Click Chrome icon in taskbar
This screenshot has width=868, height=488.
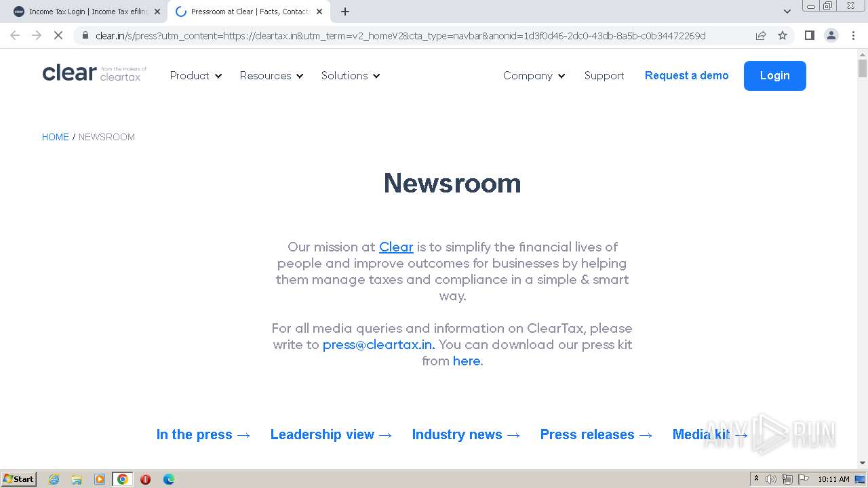click(x=123, y=479)
